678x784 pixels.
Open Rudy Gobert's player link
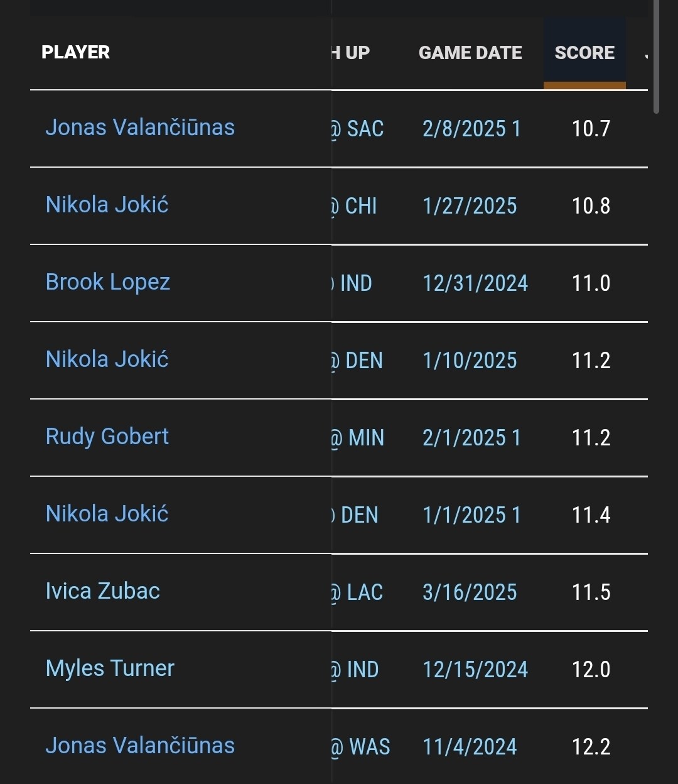click(107, 437)
